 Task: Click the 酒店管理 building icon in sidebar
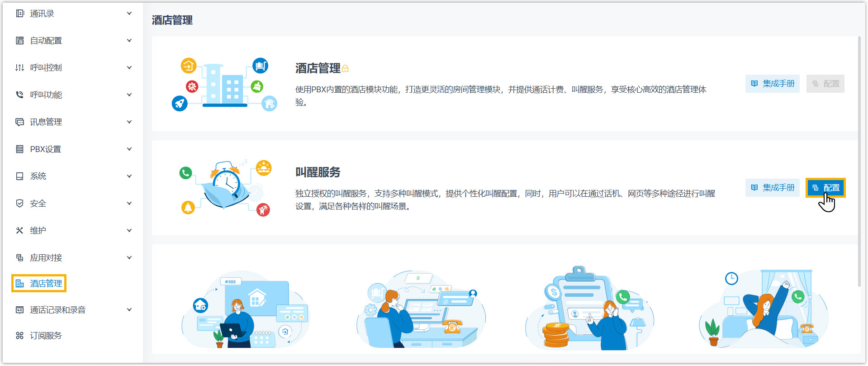(19, 284)
